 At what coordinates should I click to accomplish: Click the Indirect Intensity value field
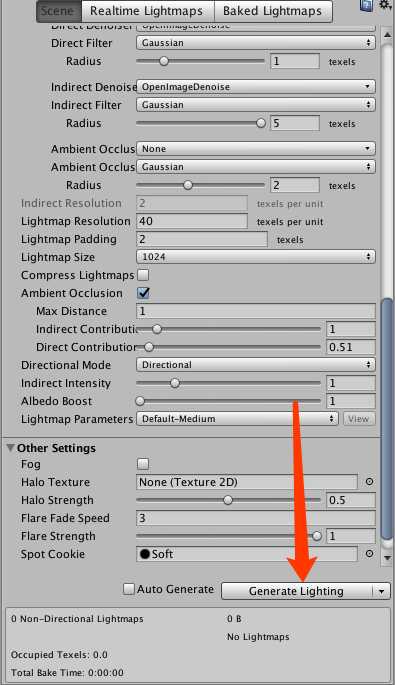pyautogui.click(x=350, y=383)
